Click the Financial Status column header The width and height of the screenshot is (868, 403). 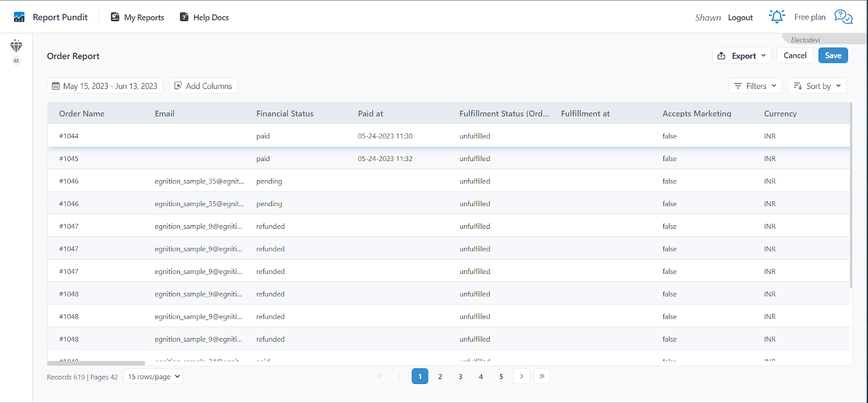285,113
